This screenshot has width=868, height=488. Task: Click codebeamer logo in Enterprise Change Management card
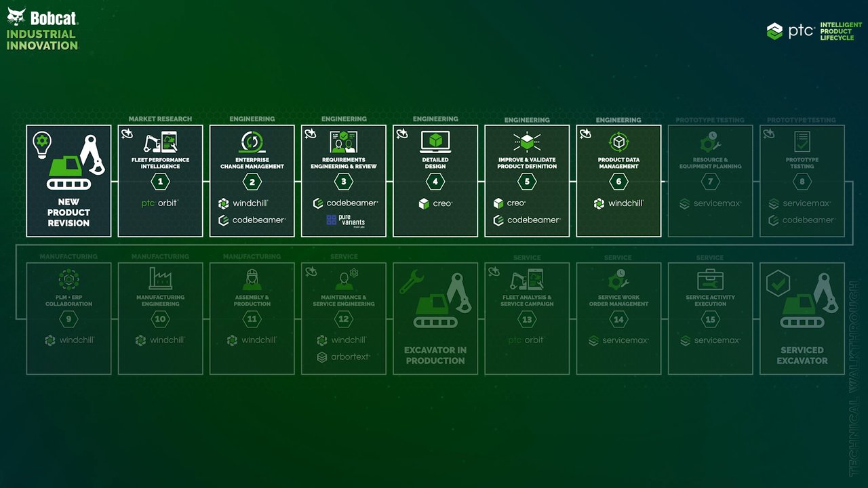coord(252,220)
